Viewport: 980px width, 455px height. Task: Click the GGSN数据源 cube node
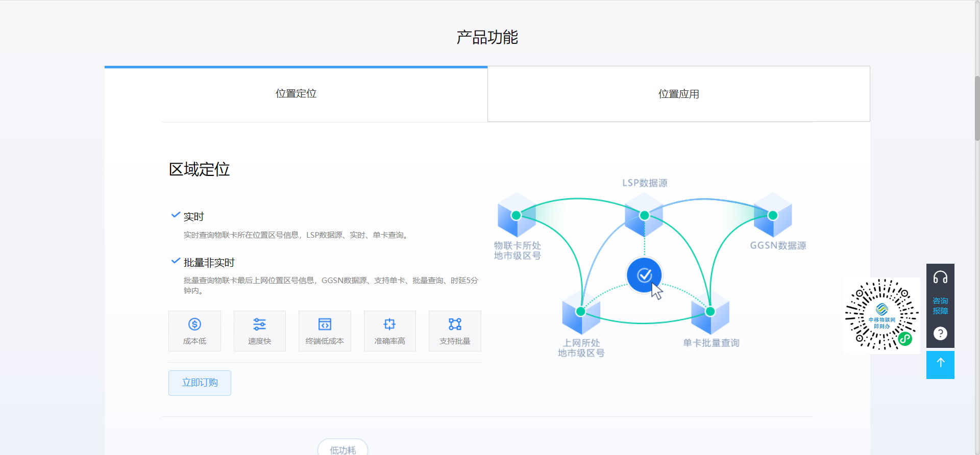773,215
